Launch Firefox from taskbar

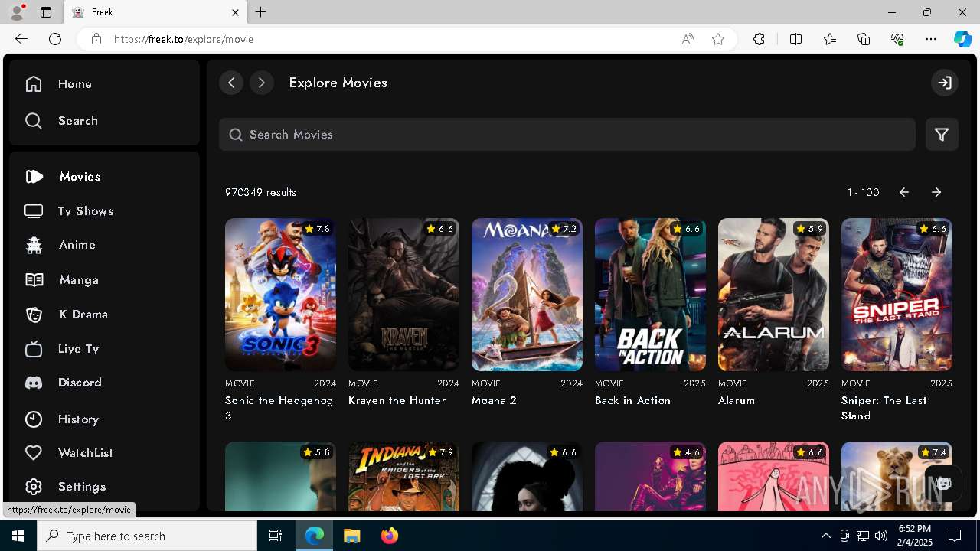tap(390, 536)
